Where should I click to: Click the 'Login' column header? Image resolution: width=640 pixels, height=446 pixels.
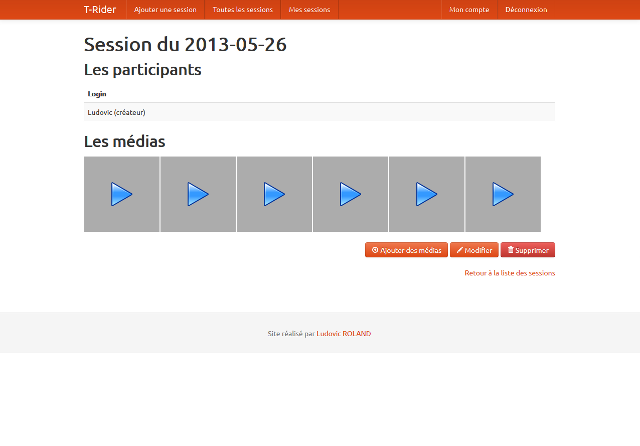coord(97,93)
